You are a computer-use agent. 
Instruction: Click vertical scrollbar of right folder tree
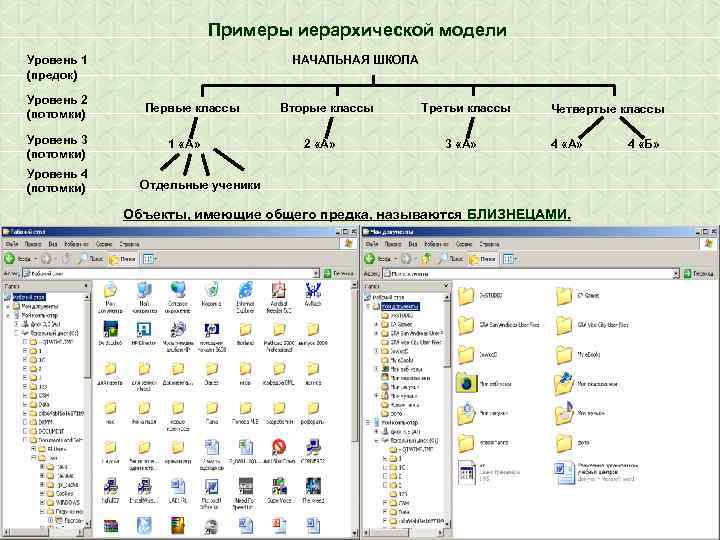click(446, 409)
